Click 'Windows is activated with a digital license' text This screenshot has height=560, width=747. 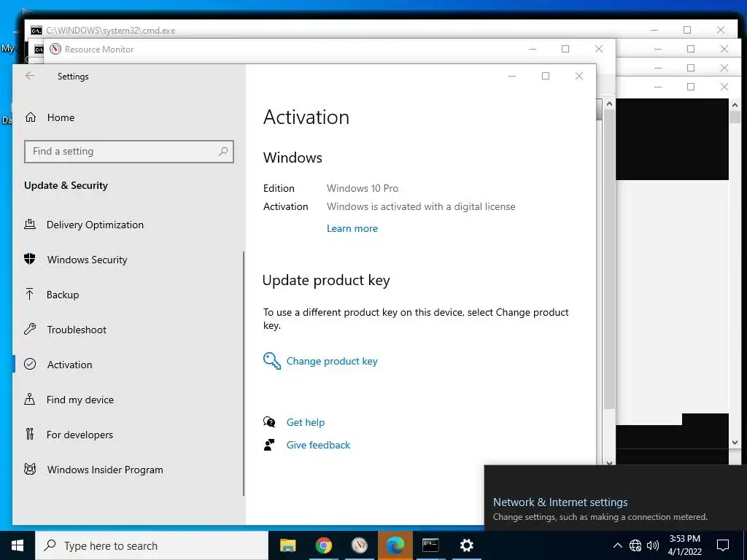421,206
